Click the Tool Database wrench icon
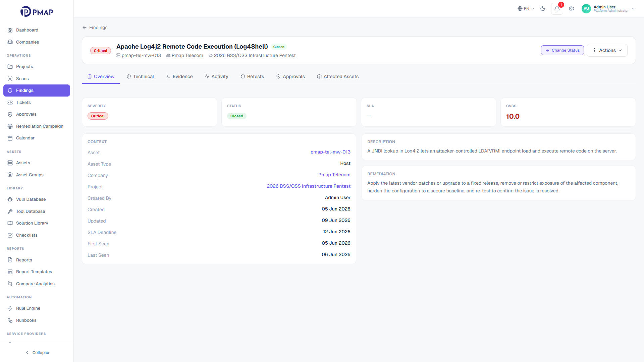Image resolution: width=644 pixels, height=362 pixels. (10, 212)
